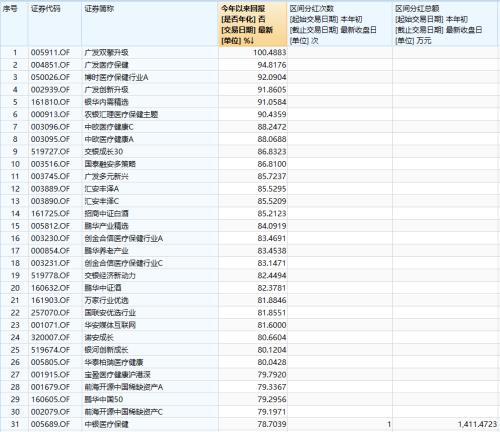
Task: Click fund name 博时医疗保健行业A
Action: pos(116,77)
